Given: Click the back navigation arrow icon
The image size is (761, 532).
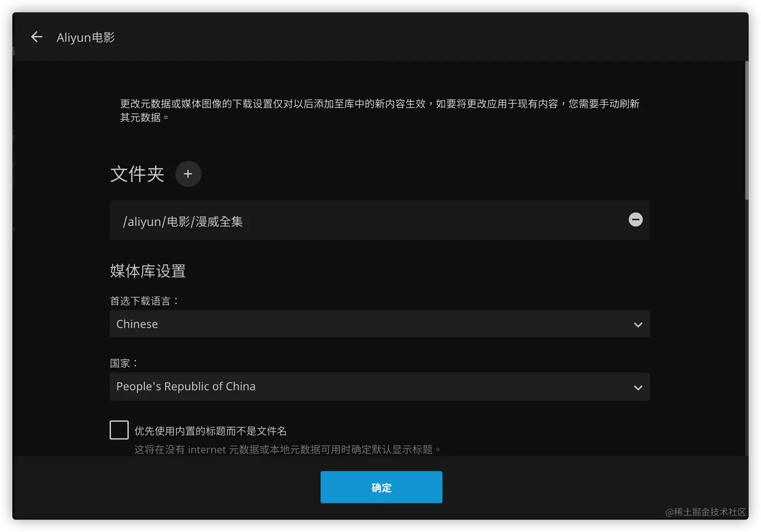Looking at the screenshot, I should tap(36, 37).
